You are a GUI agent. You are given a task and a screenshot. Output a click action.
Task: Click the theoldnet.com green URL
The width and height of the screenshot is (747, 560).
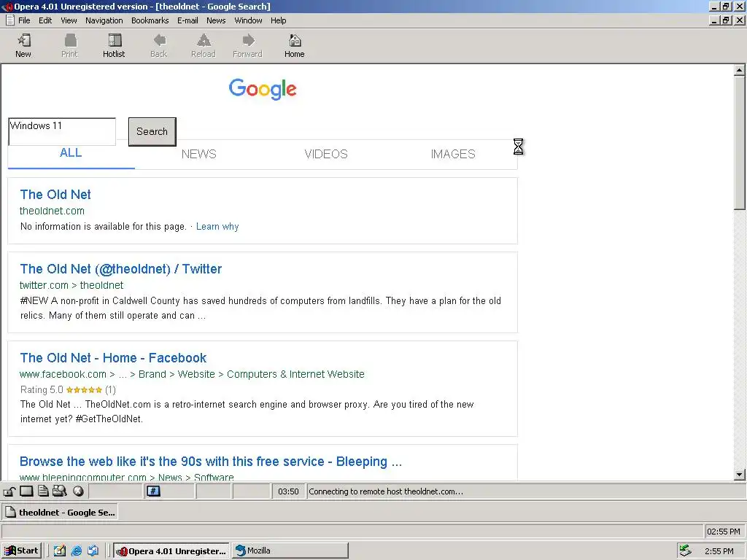[x=52, y=211]
